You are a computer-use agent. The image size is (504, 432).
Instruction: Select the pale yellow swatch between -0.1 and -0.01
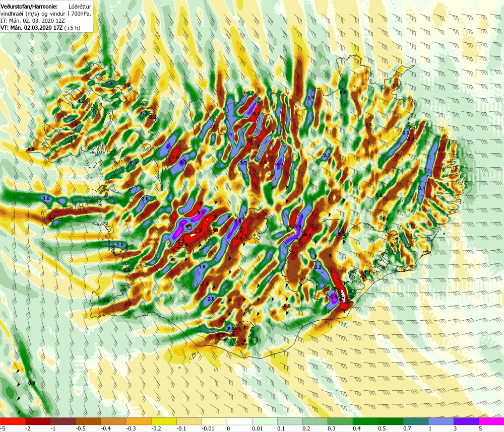pyautogui.click(x=189, y=421)
